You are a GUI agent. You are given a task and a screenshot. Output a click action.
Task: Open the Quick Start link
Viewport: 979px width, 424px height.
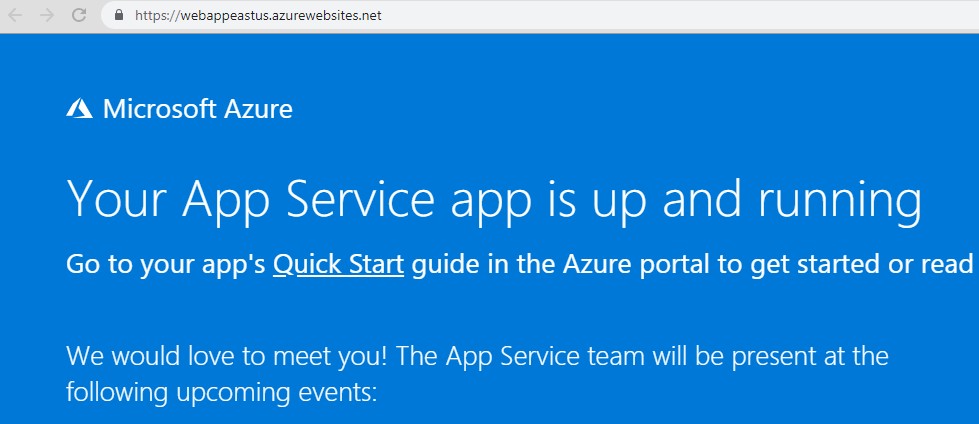338,265
